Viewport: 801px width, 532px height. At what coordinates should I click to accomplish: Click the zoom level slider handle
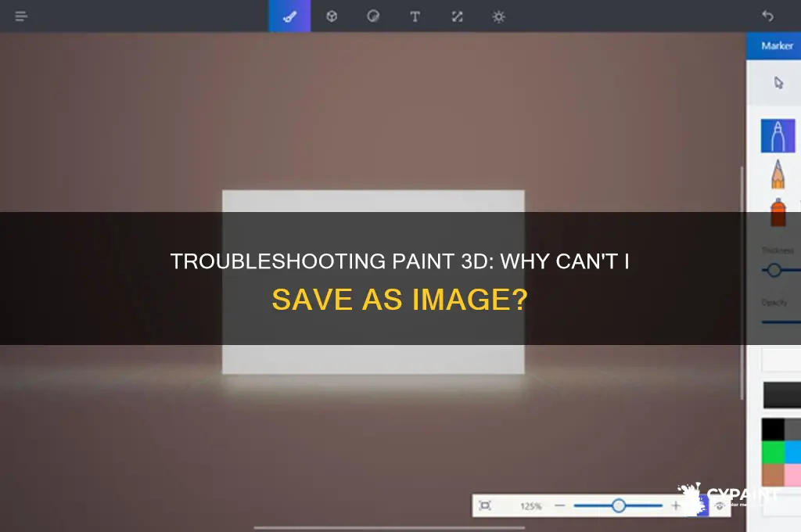point(619,505)
